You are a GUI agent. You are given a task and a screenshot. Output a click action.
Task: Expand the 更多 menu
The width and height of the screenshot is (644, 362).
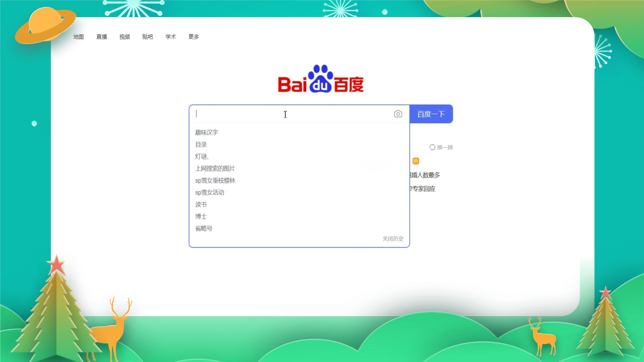(194, 37)
